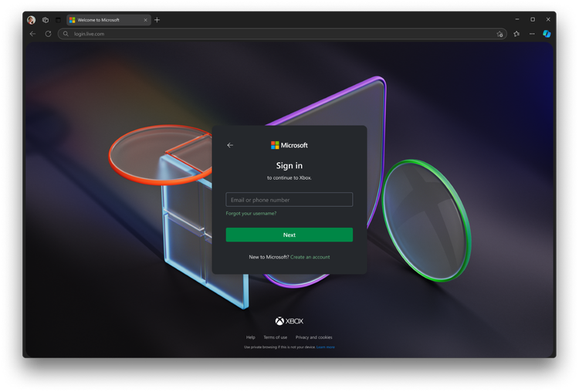The image size is (579, 392).
Task: Open Privacy and cookies footer link
Action: [314, 337]
